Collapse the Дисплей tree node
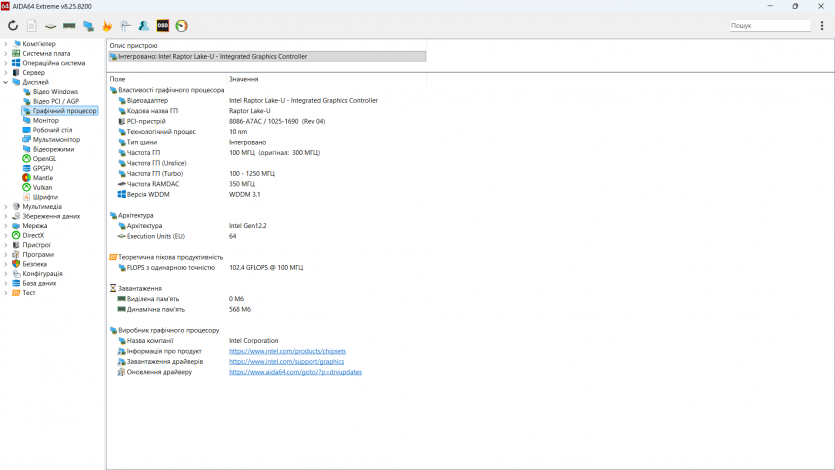The width and height of the screenshot is (835, 470). [5, 82]
